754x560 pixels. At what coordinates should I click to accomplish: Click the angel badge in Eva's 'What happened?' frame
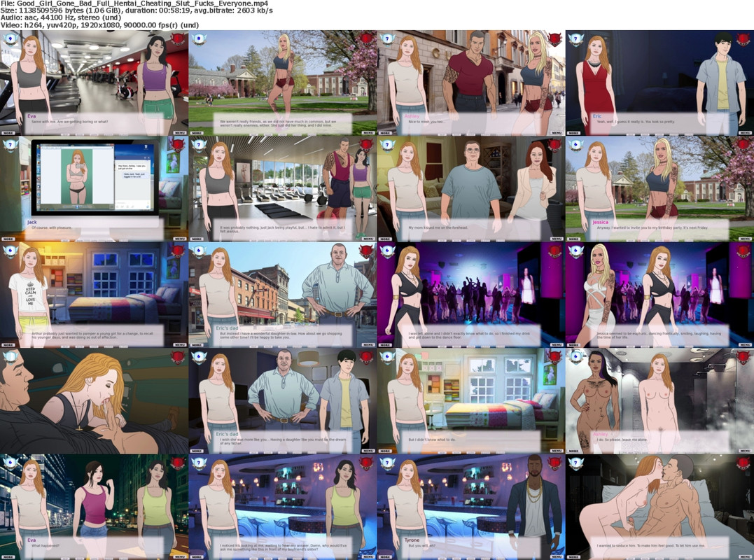point(11,463)
